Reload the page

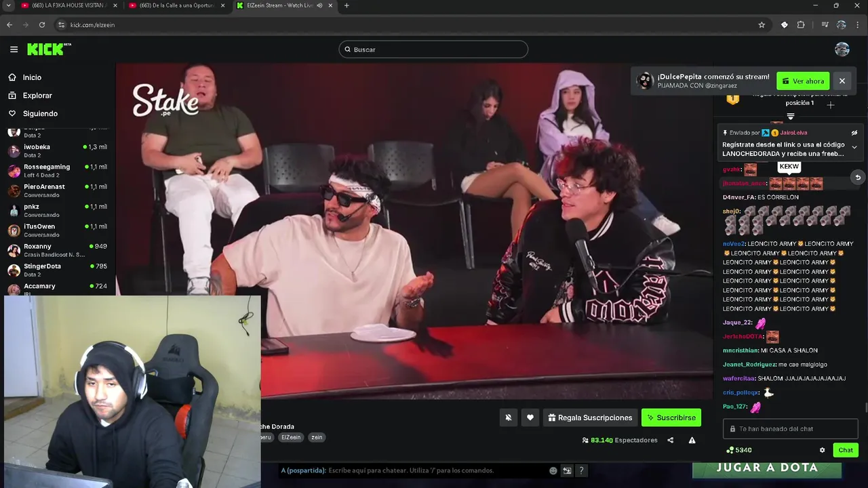point(42,25)
